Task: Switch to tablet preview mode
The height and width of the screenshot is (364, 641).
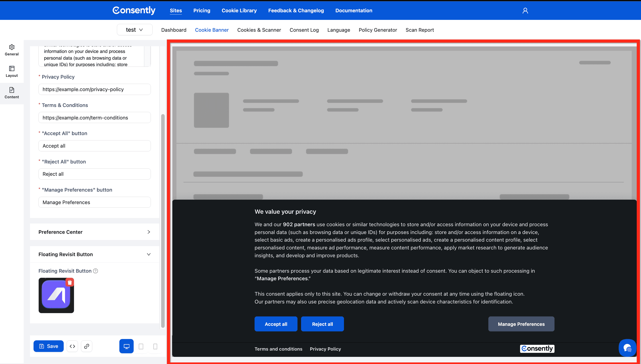Action: (x=141, y=346)
